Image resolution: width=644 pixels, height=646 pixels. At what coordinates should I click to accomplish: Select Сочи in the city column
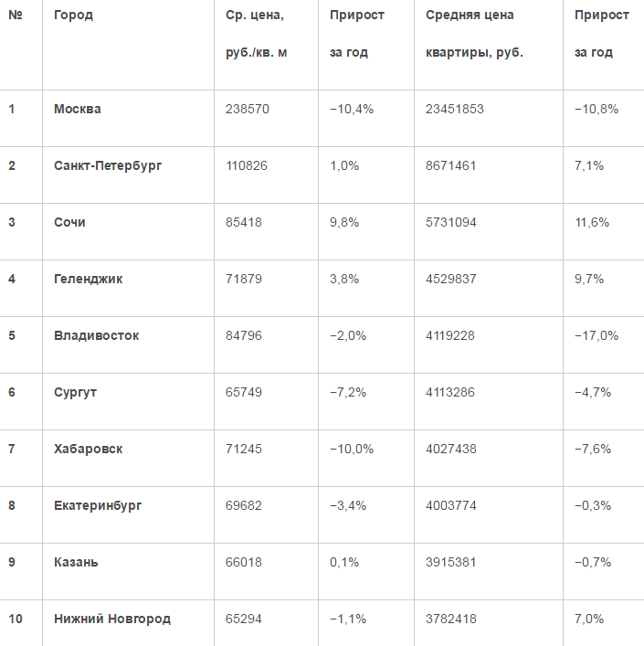pos(69,222)
